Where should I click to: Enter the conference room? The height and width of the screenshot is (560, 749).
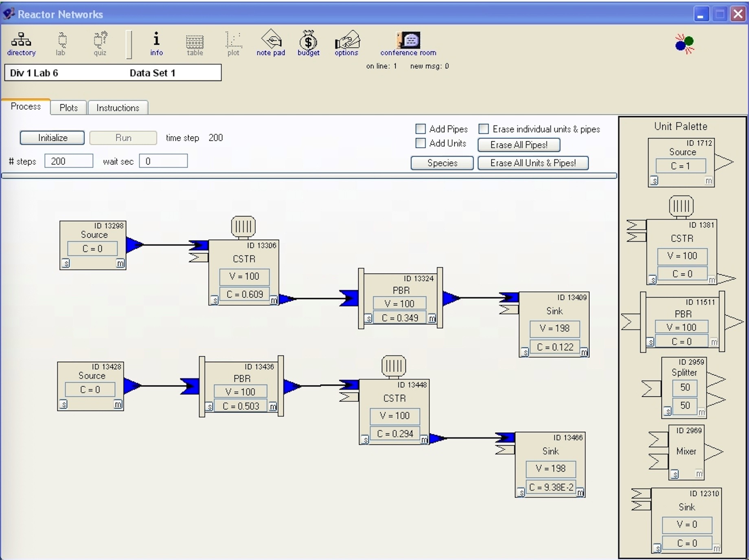point(408,44)
